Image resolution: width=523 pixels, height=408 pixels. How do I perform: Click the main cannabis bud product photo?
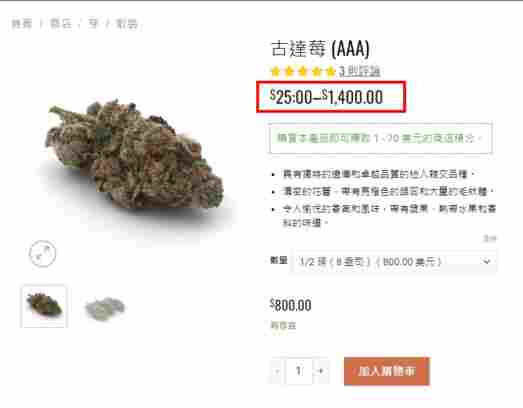135,158
